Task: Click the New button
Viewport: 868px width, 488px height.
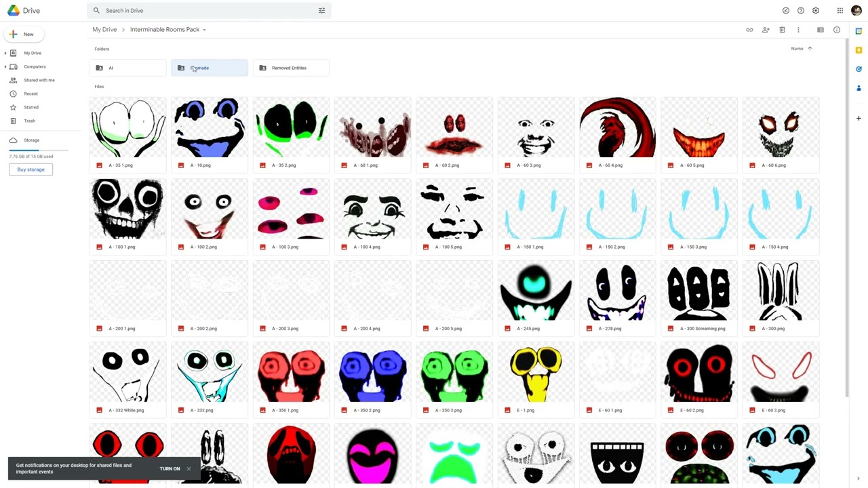Action: click(x=23, y=34)
